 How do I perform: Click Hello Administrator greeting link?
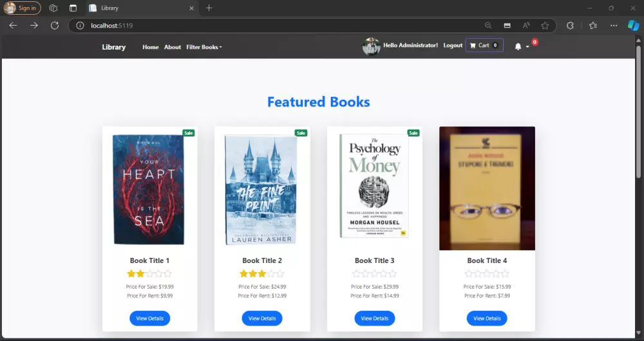pos(411,45)
